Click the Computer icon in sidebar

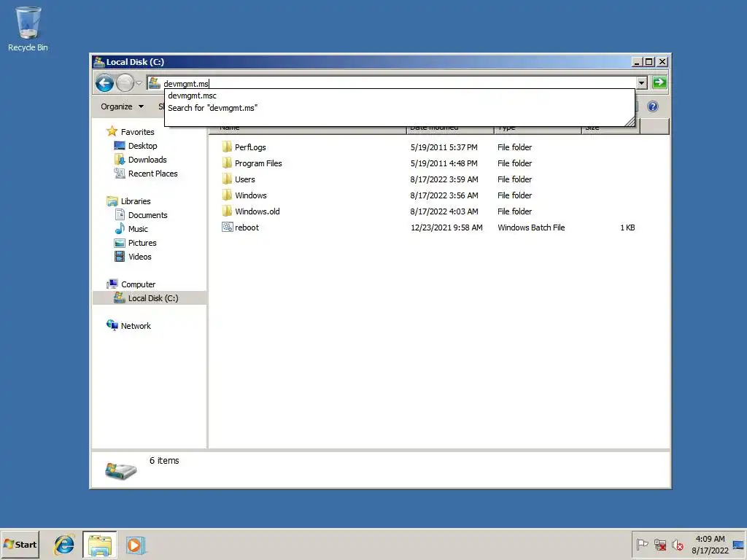[112, 284]
